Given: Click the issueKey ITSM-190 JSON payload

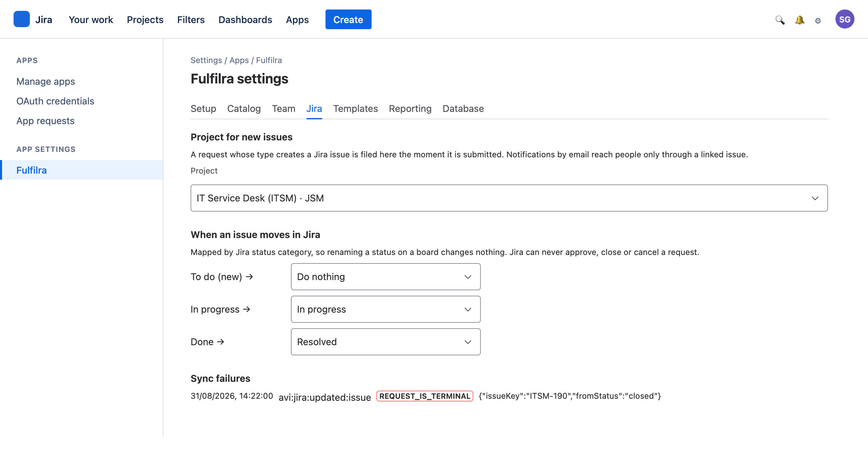Looking at the screenshot, I should pyautogui.click(x=570, y=396).
